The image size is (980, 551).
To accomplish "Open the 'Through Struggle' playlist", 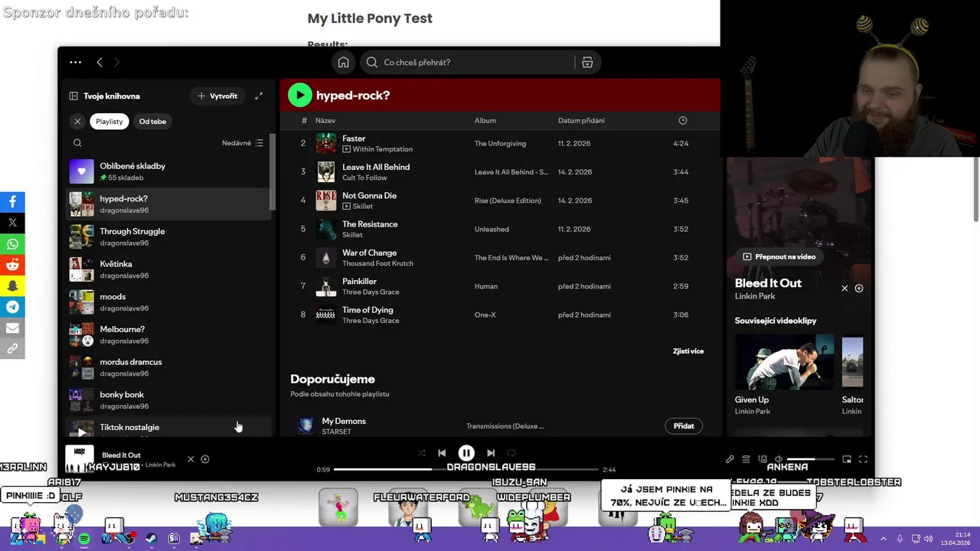I will point(168,236).
